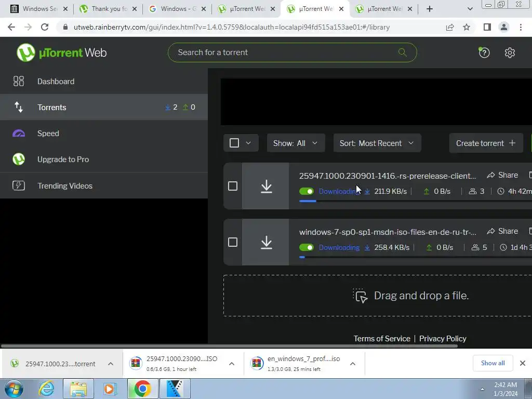Toggle downloading switch for windows-7 torrent

(307, 247)
